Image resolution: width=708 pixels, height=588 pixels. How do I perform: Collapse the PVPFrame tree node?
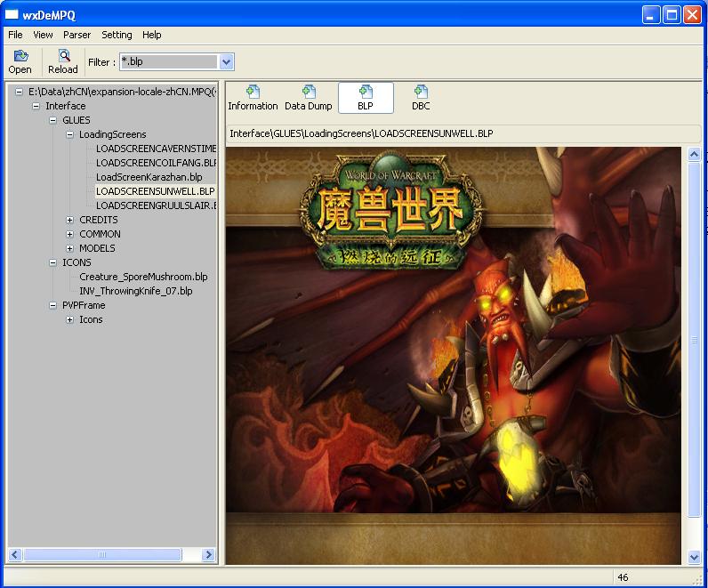[52, 305]
